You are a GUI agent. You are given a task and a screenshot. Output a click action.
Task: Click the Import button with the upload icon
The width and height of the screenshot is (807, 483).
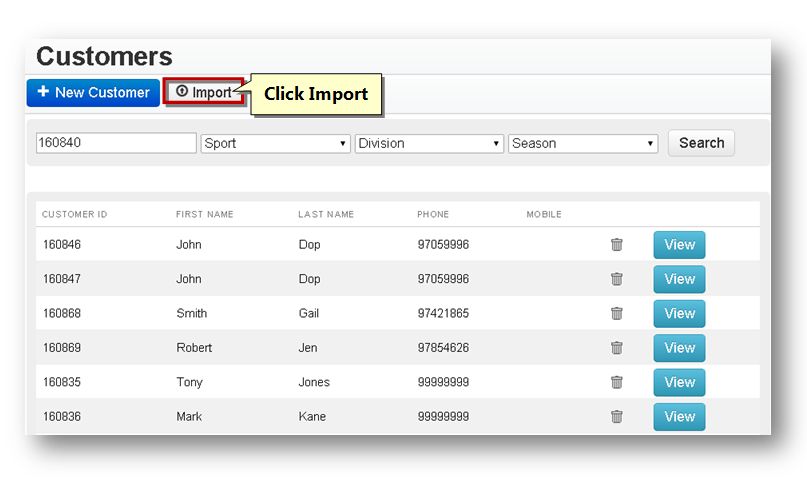pos(204,92)
